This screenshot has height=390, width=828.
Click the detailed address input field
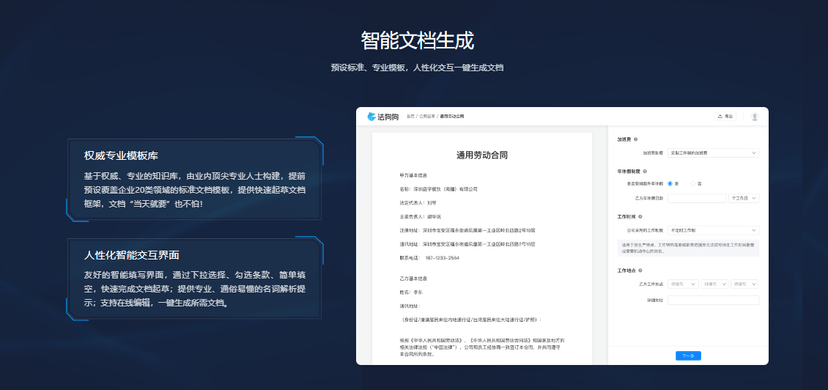coord(713,300)
